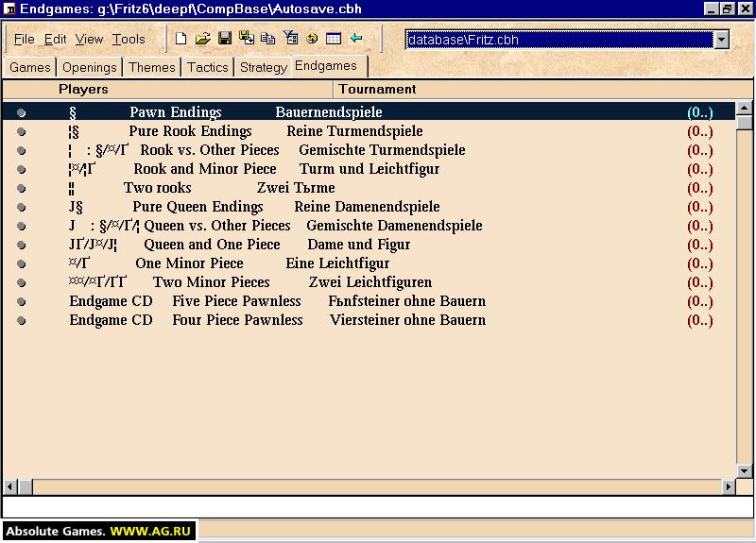The image size is (756, 543).
Task: Click bullet beside Four Piece Pawnless
Action: click(21, 320)
